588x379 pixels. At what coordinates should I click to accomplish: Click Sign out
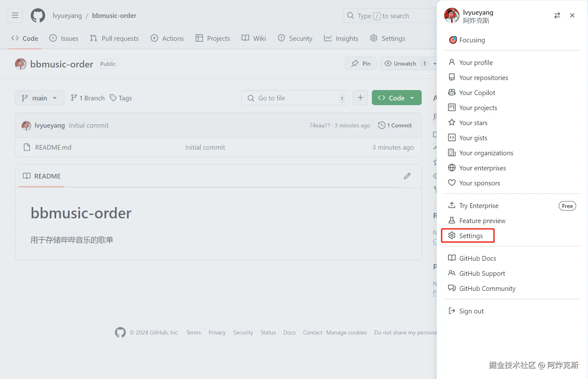pos(512,311)
